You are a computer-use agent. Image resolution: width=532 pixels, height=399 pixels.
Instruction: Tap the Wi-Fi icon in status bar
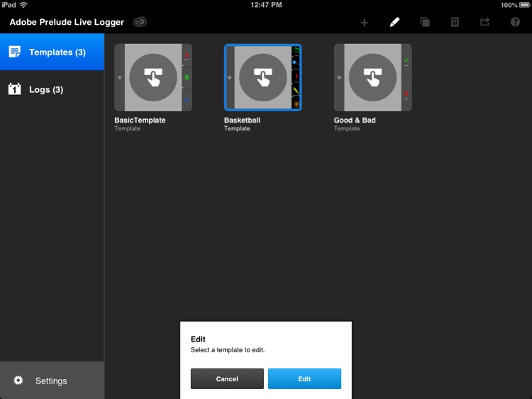pos(23,5)
